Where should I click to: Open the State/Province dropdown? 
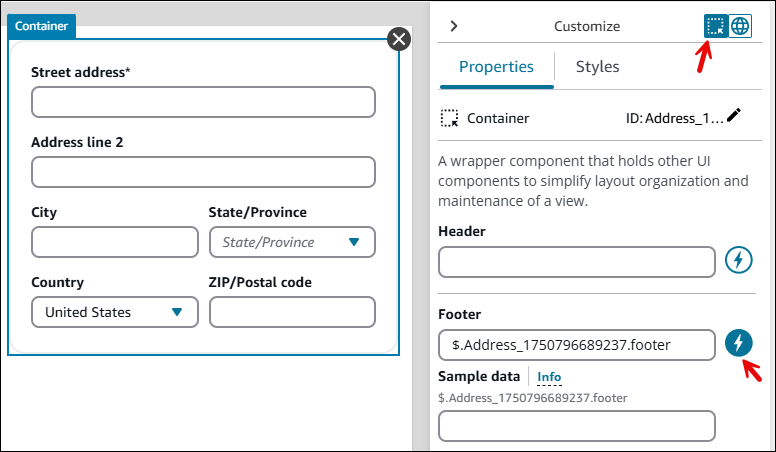(292, 242)
